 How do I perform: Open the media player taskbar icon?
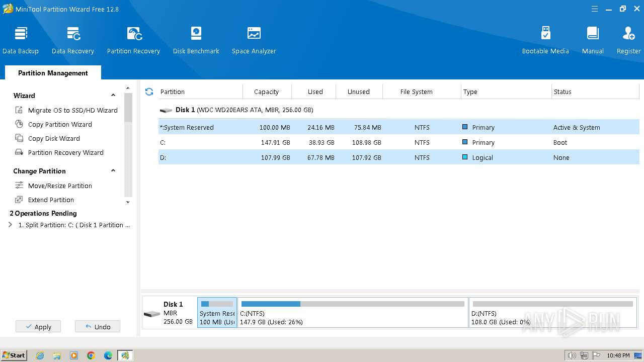74,355
